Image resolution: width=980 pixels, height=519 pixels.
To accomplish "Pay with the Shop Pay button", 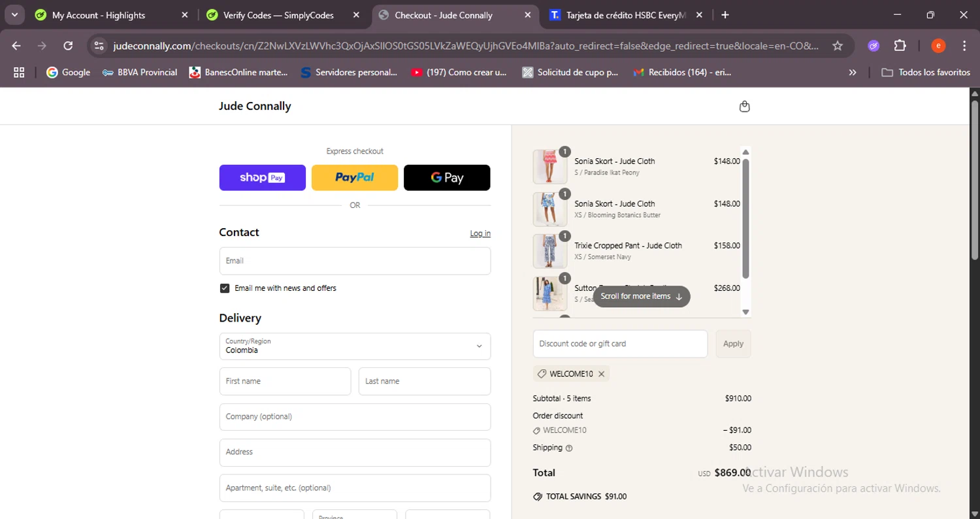I will (x=263, y=178).
